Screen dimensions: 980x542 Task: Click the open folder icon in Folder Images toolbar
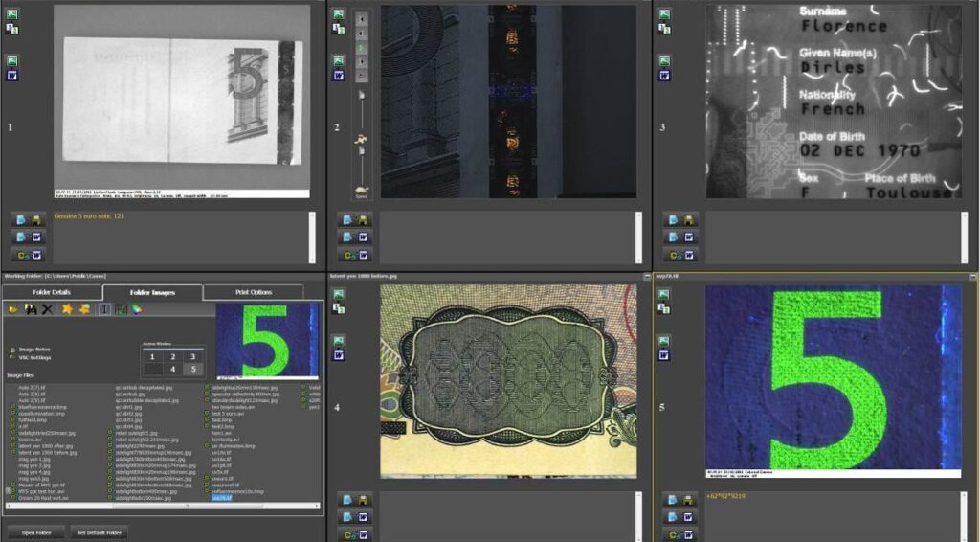[x=13, y=309]
